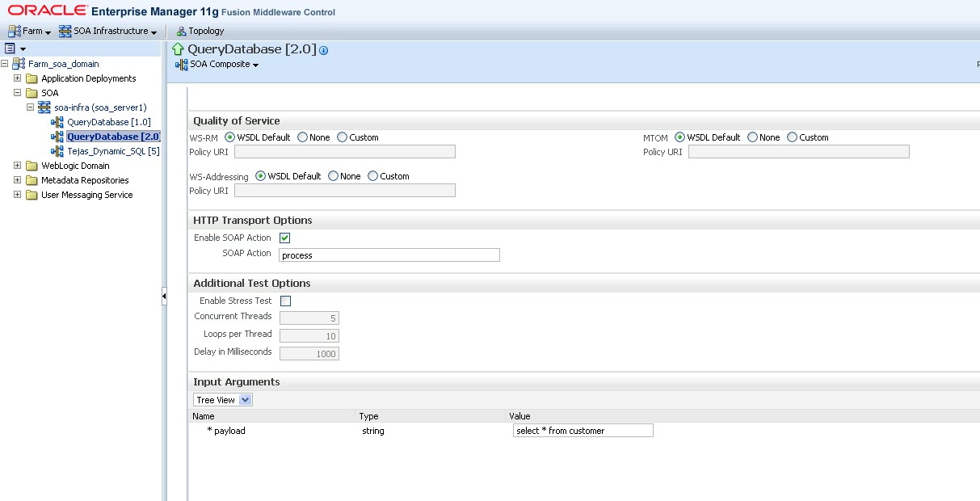
Task: Collapse the Farm_soa_domain tree node
Action: pyautogui.click(x=5, y=64)
